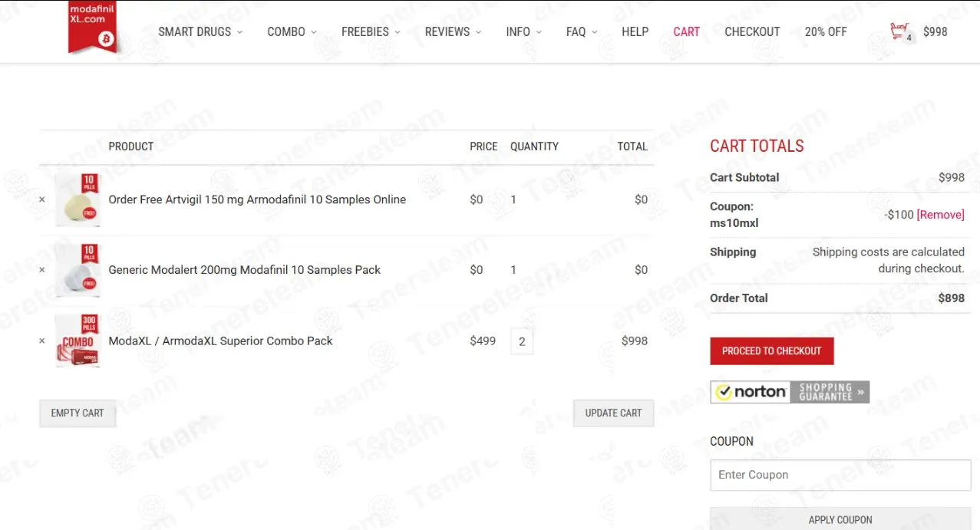Click the Norton Shopping Guarantee badge
Image resolution: width=980 pixels, height=530 pixels.
[x=790, y=392]
